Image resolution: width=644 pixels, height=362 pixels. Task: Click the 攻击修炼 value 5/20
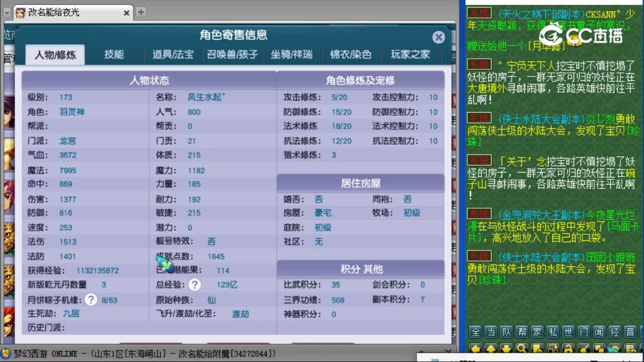click(339, 98)
